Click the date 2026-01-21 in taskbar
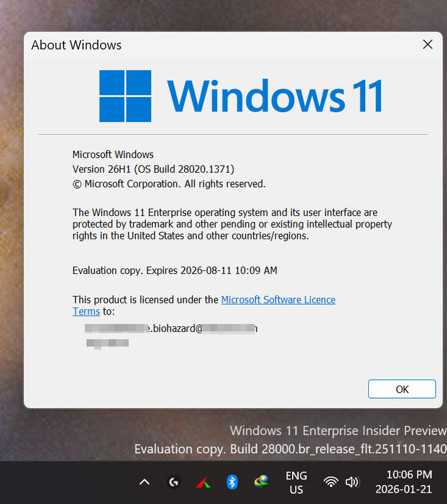The image size is (447, 504). pyautogui.click(x=404, y=490)
